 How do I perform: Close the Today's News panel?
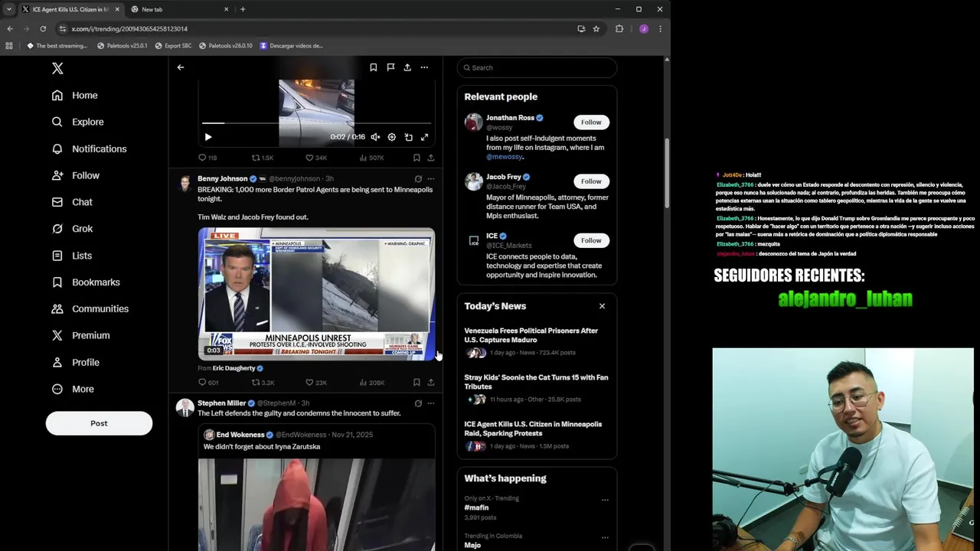(x=602, y=306)
